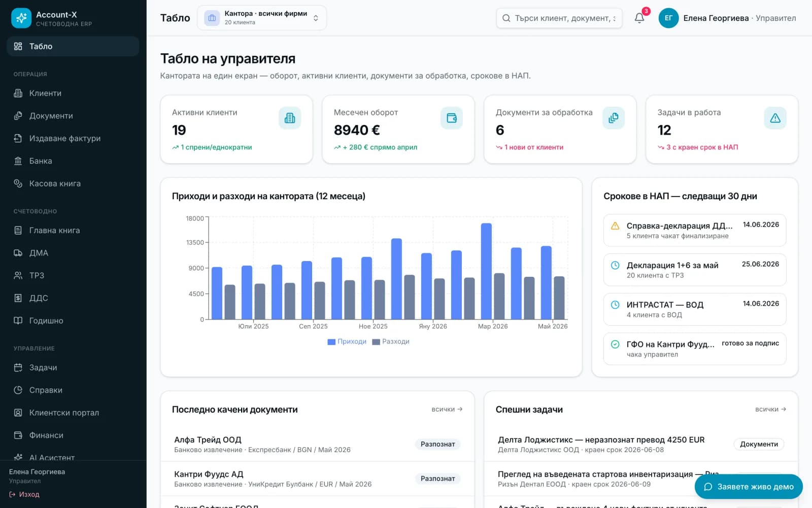Click the Справки pie chart icon
The height and width of the screenshot is (508, 812).
[18, 390]
